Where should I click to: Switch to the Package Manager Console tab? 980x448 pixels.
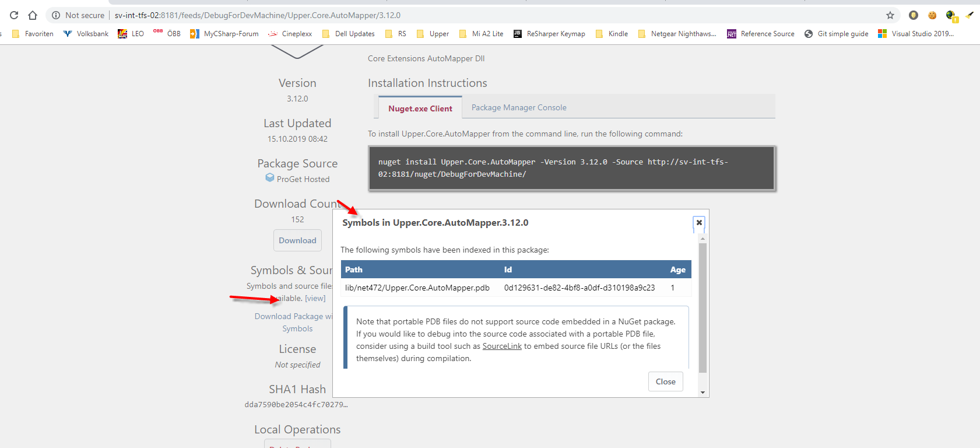[x=519, y=108]
